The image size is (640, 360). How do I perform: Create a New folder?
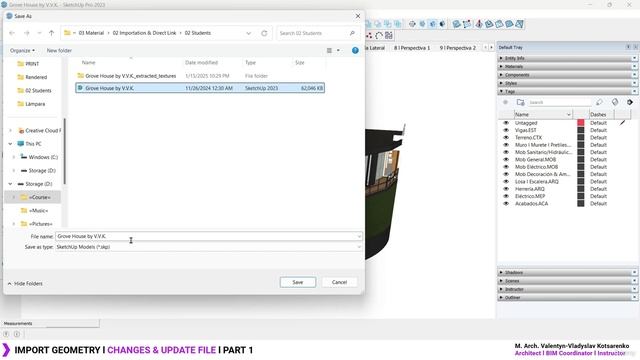click(59, 50)
